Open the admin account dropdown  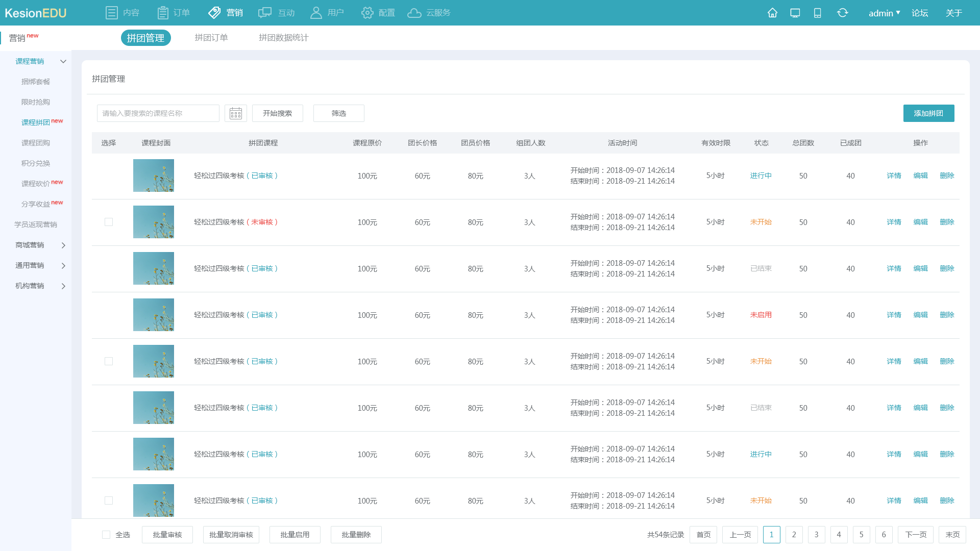(x=884, y=13)
